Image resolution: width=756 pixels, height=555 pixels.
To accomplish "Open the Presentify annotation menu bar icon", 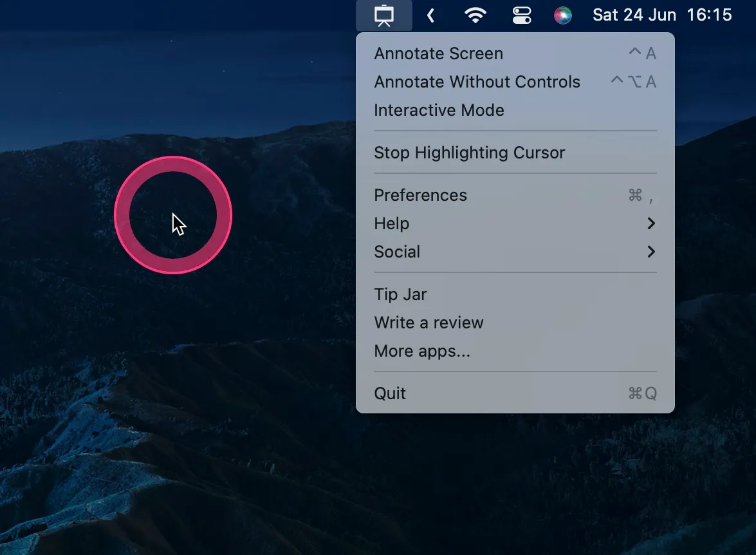I will [x=384, y=15].
